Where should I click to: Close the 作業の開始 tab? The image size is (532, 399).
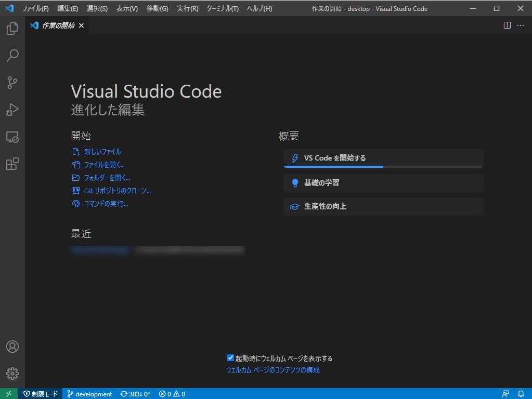pyautogui.click(x=82, y=25)
